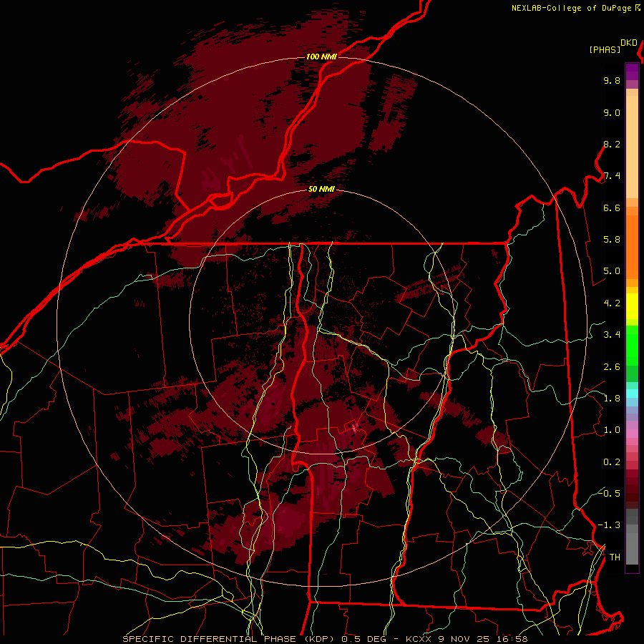Click the 5.8 value on the scale
The height and width of the screenshot is (644, 644).
(612, 240)
